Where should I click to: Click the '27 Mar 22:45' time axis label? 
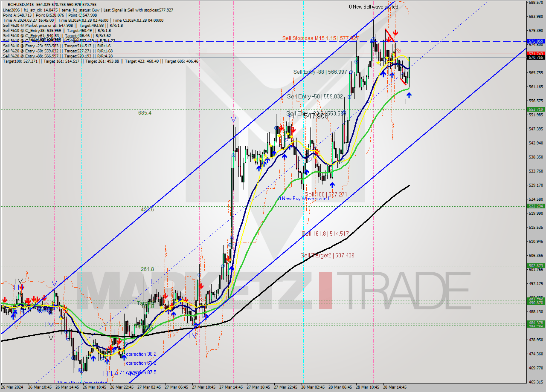285,388
